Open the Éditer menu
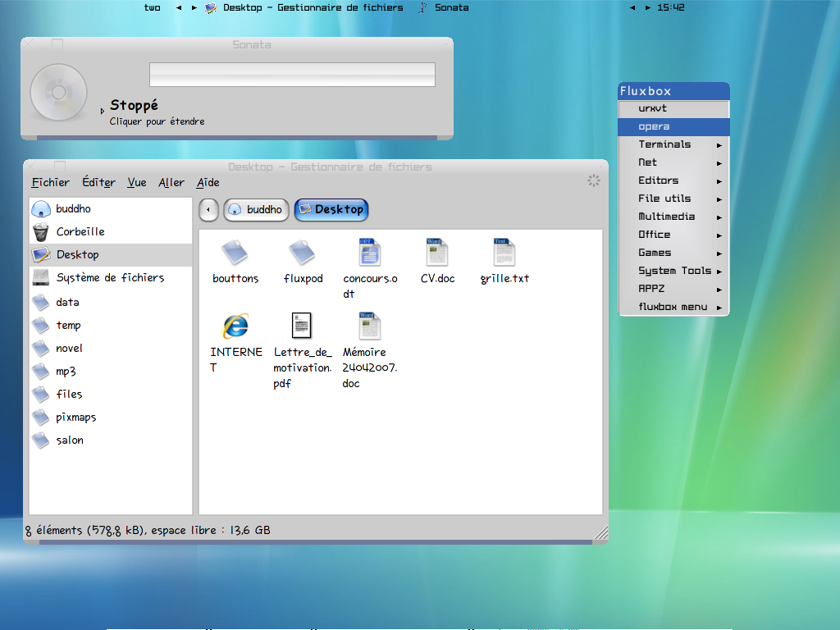 98,183
